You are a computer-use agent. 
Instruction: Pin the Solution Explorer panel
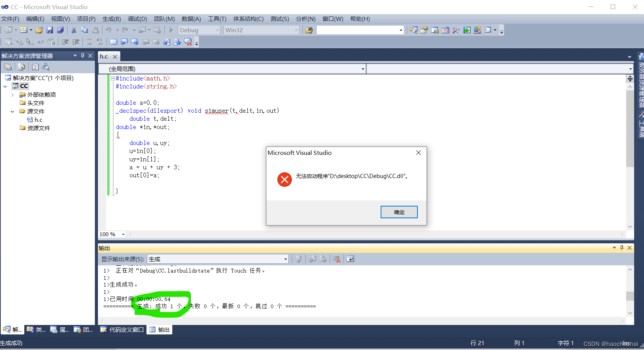coord(82,56)
